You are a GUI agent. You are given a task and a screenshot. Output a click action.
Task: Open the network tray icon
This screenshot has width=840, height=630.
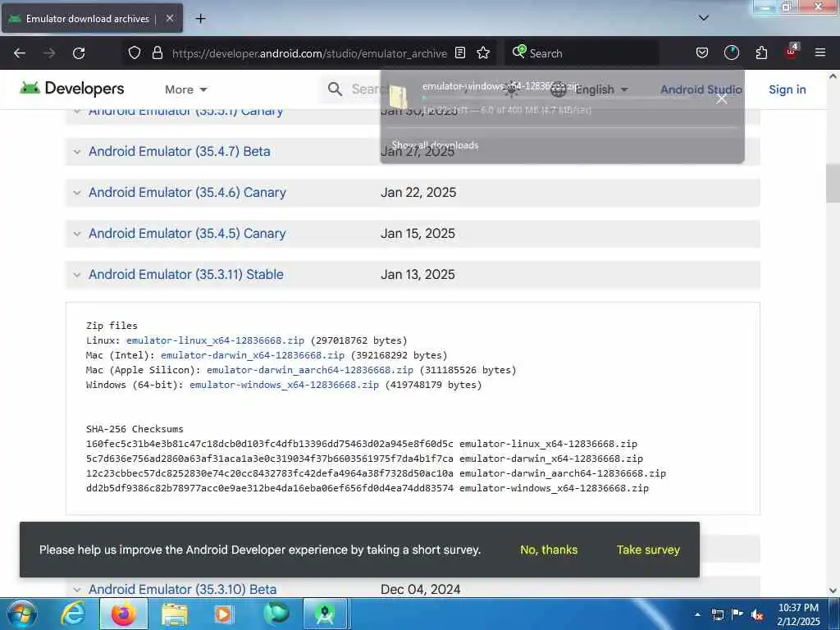717,615
